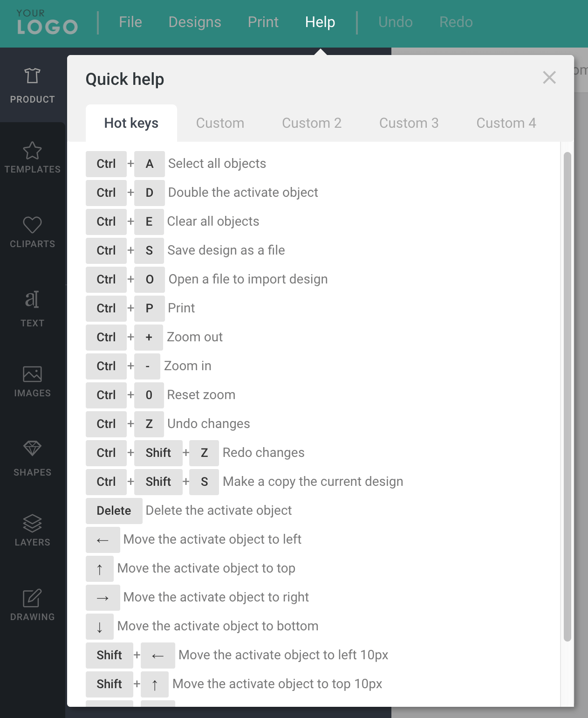
Task: Open the Shapes diamond icon
Action: pos(32,449)
